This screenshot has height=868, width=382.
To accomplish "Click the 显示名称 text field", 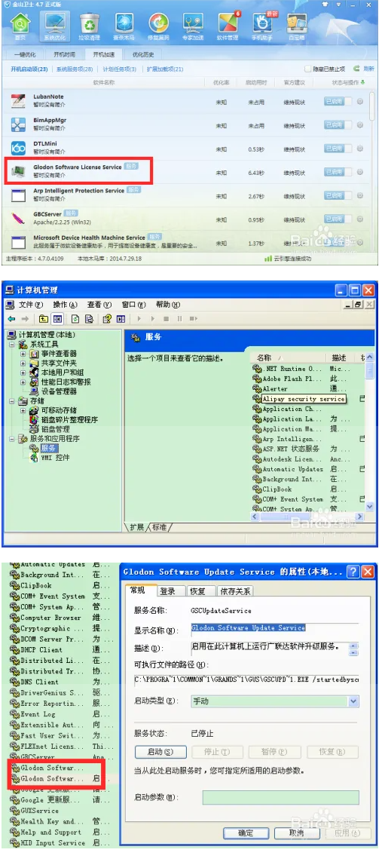I will point(275,628).
